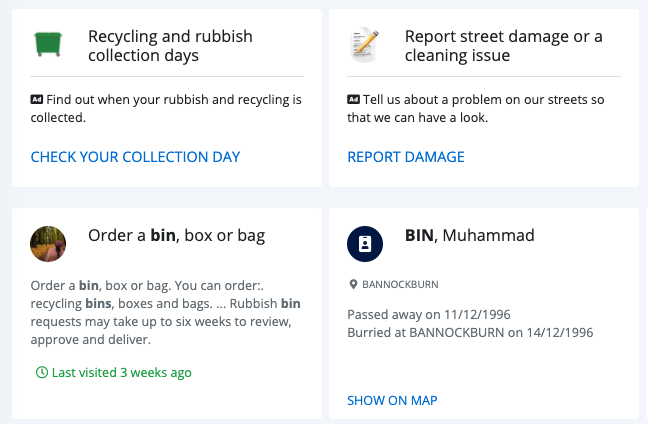This screenshot has width=648, height=424.
Task: Click the notepad and pencil report icon
Action: tap(364, 45)
